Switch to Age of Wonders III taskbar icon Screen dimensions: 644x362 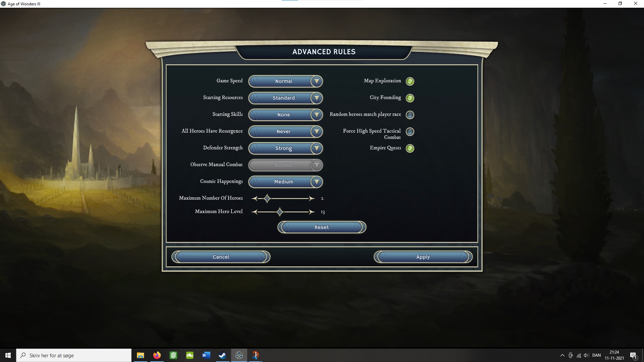click(x=239, y=355)
